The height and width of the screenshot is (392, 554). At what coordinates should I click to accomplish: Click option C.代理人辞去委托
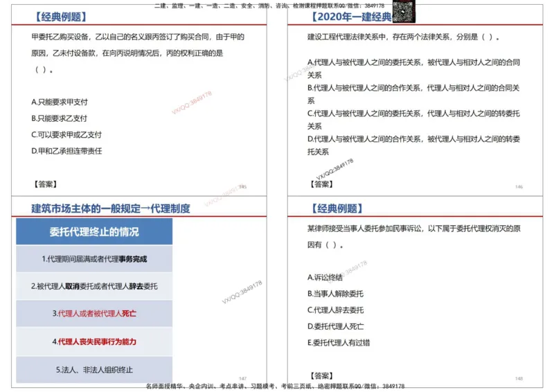pyautogui.click(x=335, y=310)
